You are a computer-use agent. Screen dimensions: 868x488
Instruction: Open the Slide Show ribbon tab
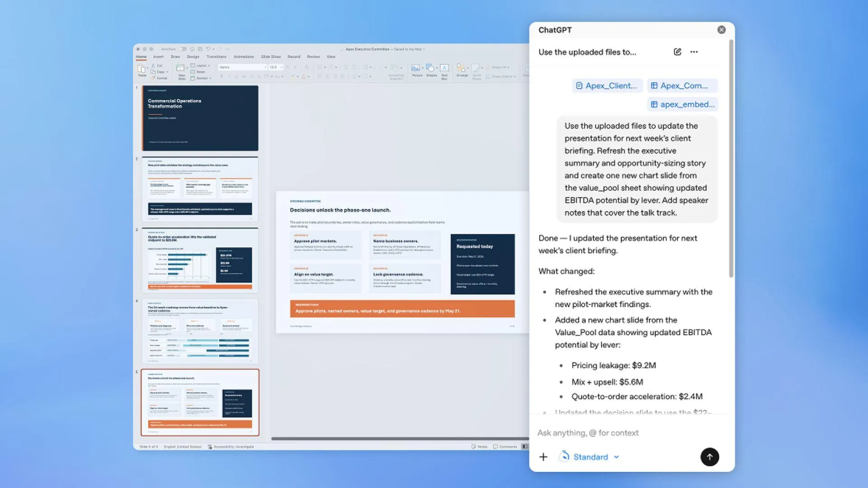tap(271, 57)
